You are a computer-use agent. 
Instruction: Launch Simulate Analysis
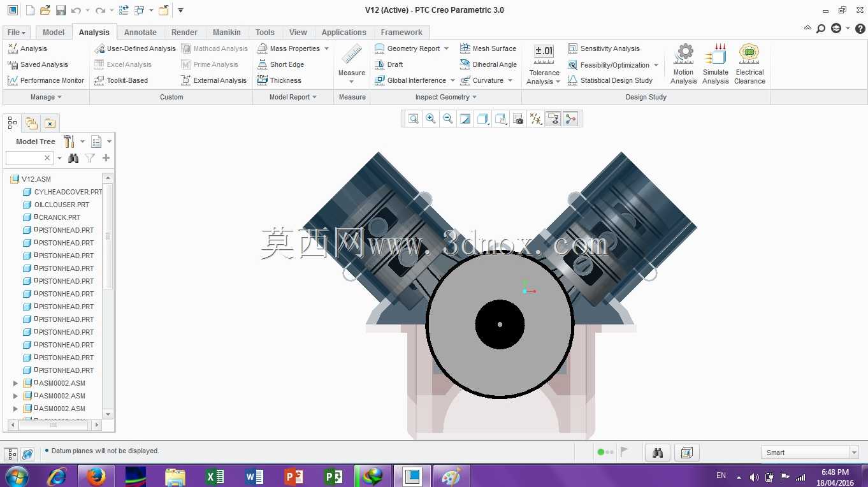coord(716,64)
